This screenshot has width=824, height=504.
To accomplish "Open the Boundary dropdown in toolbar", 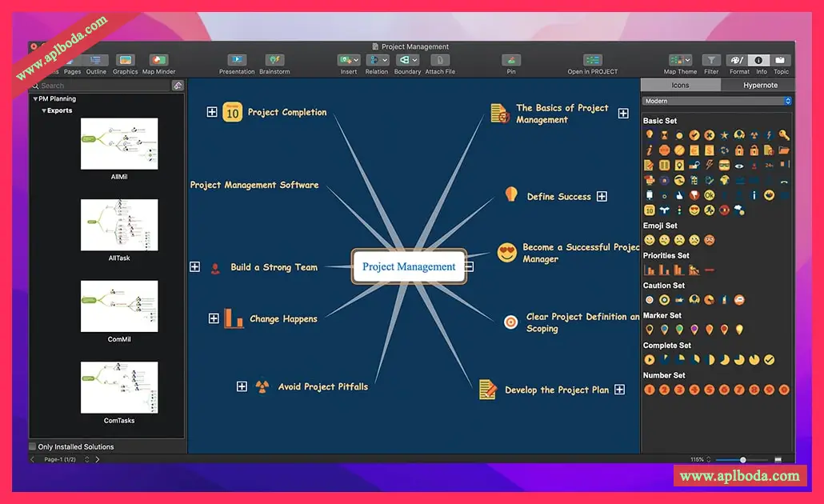I will pyautogui.click(x=407, y=60).
